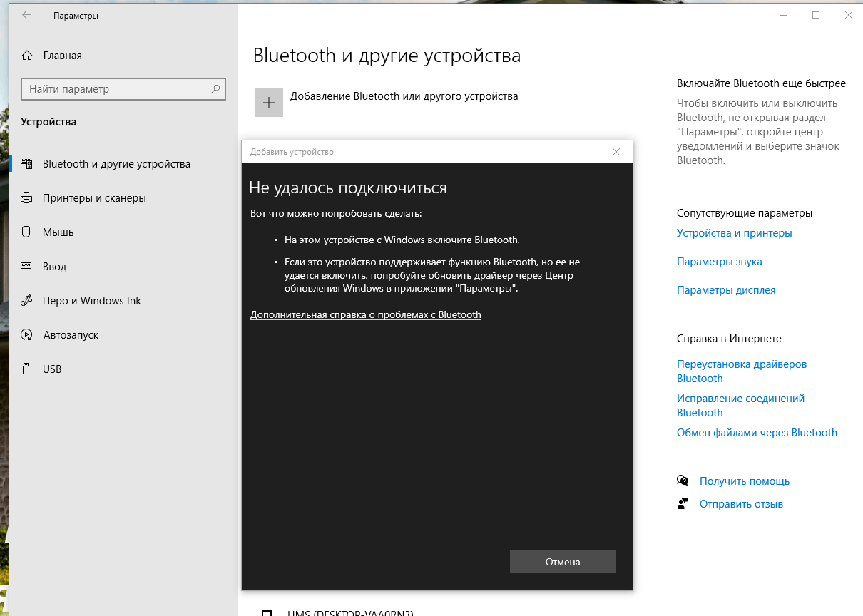Click Включайте Bluetooth еще быстрее heading

[x=761, y=83]
